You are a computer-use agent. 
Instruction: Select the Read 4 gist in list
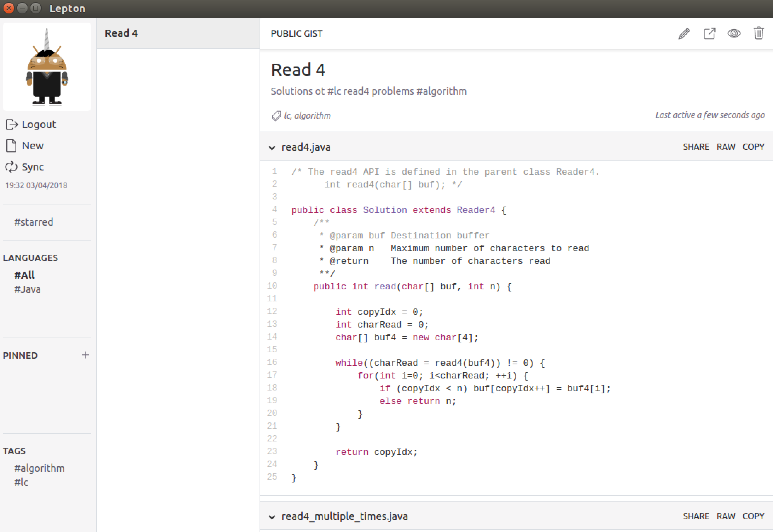click(x=121, y=33)
